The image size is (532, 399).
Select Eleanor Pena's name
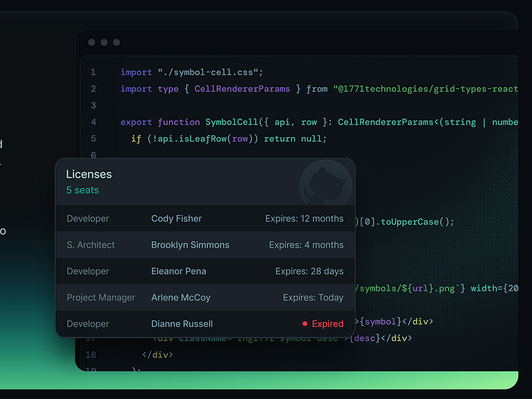179,271
